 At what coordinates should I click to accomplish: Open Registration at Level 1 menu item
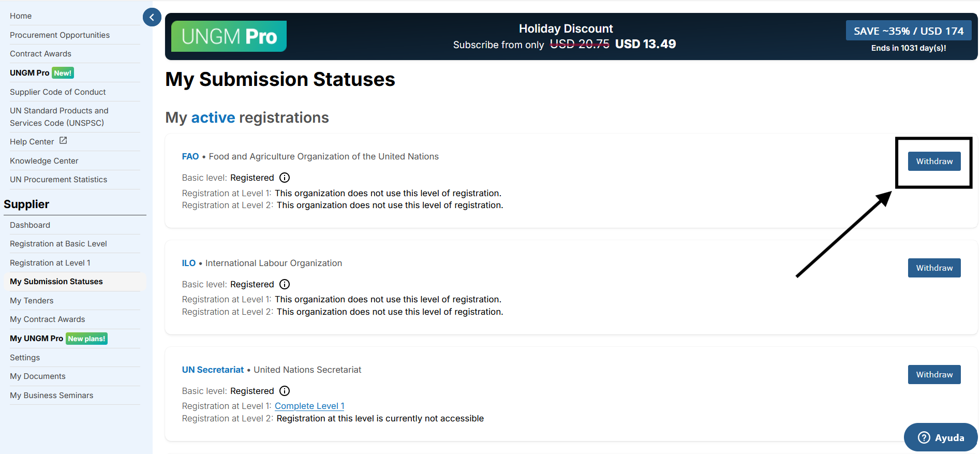click(x=50, y=263)
